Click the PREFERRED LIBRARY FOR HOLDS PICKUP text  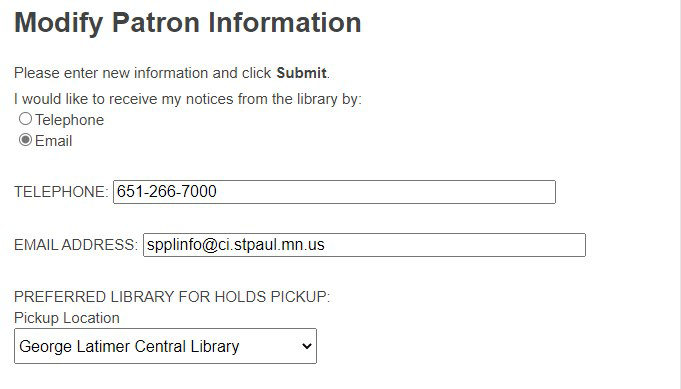(172, 297)
